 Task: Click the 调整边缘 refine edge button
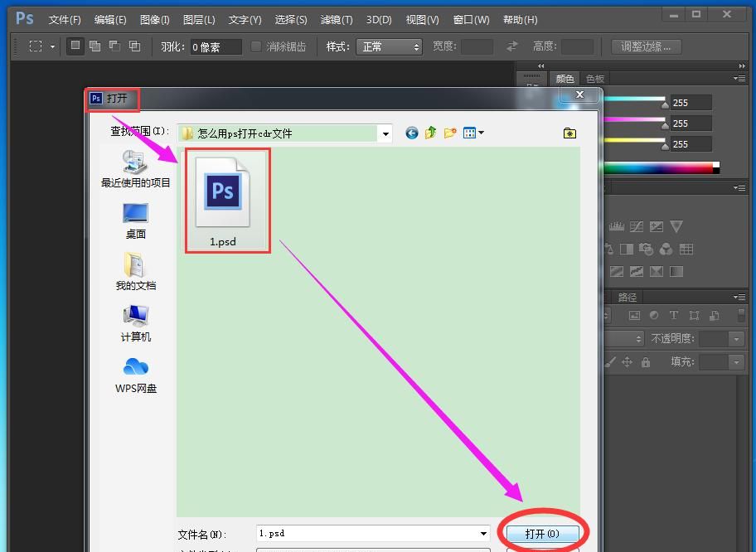(646, 46)
